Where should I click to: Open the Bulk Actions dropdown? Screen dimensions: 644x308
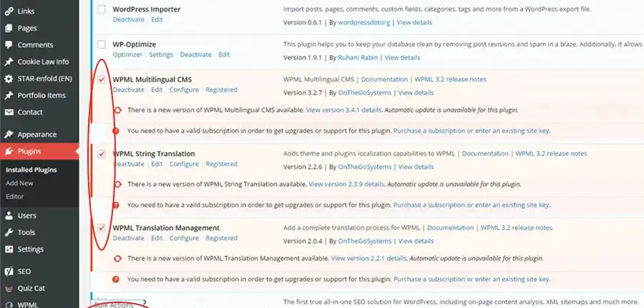118,304
